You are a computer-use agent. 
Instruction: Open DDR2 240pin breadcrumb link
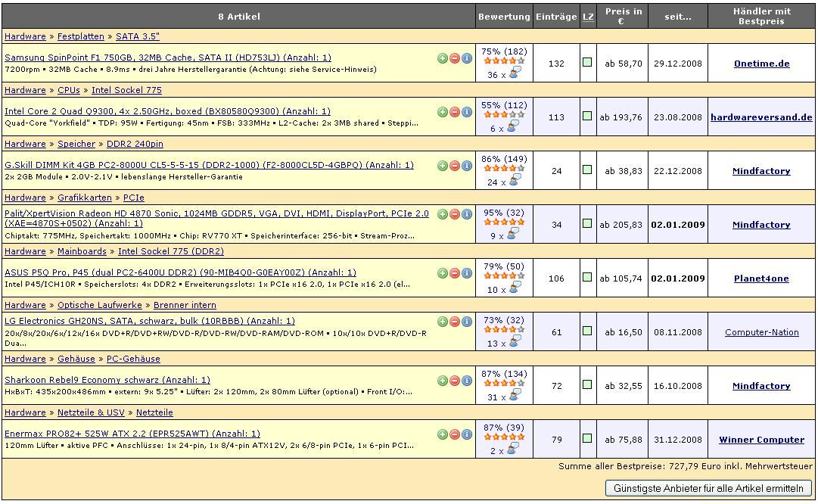pyautogui.click(x=135, y=144)
